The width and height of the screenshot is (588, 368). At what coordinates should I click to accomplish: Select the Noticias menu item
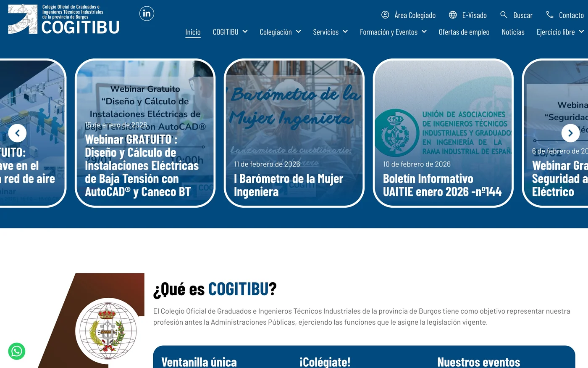coord(513,32)
